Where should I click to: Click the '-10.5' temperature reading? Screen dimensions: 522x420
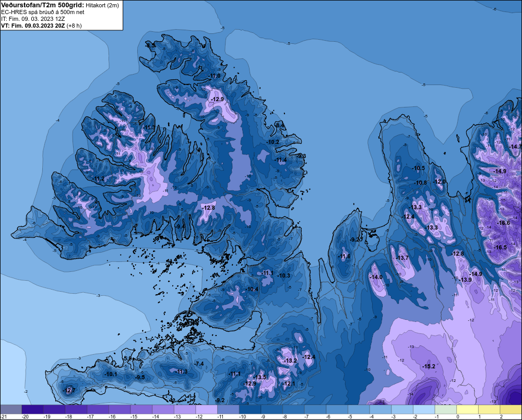[419, 168]
